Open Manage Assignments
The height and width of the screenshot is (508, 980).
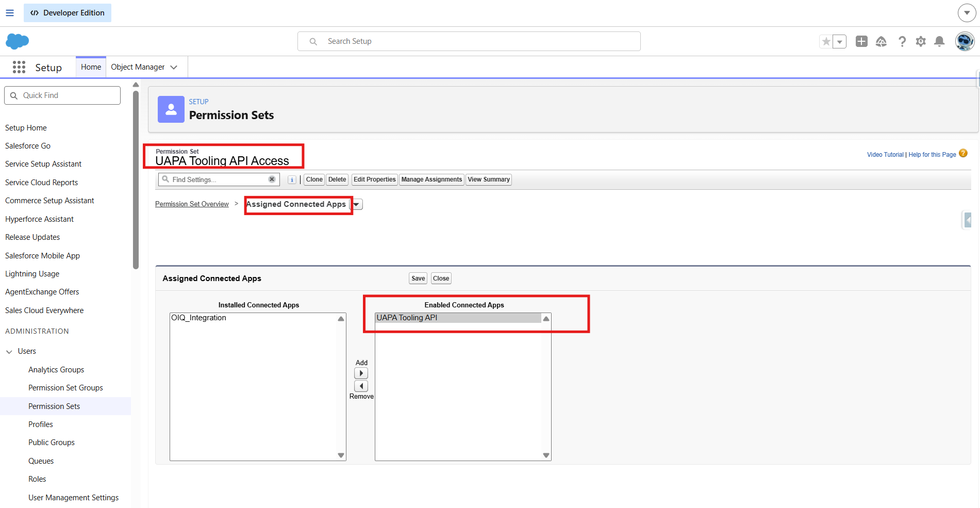(431, 179)
